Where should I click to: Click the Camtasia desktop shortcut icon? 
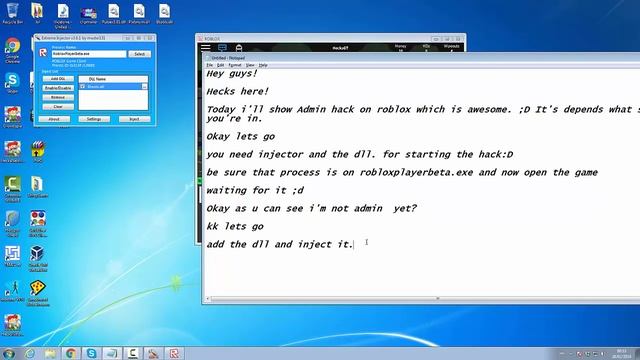(12, 189)
